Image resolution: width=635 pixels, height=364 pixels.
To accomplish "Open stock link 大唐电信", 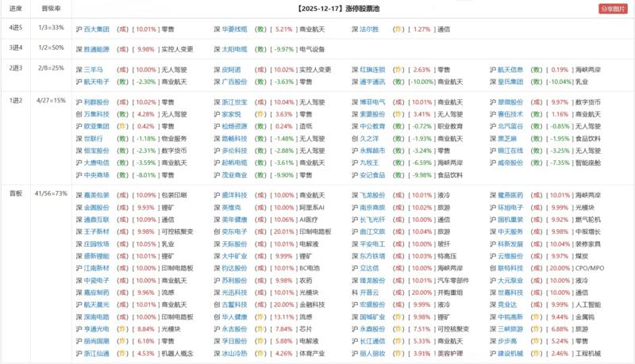I will (97, 163).
